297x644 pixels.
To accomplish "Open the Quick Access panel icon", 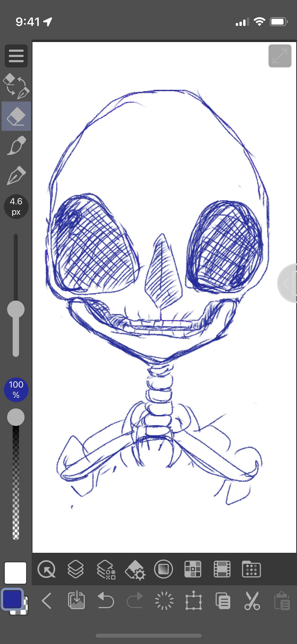I will pyautogui.click(x=46, y=569).
